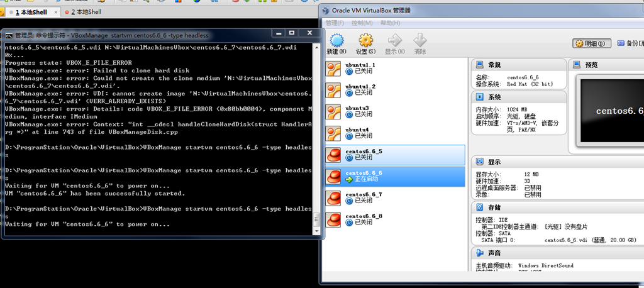Choose the ubuntu4 virtual machine name
This screenshot has height=288, width=644.
coord(357,130)
